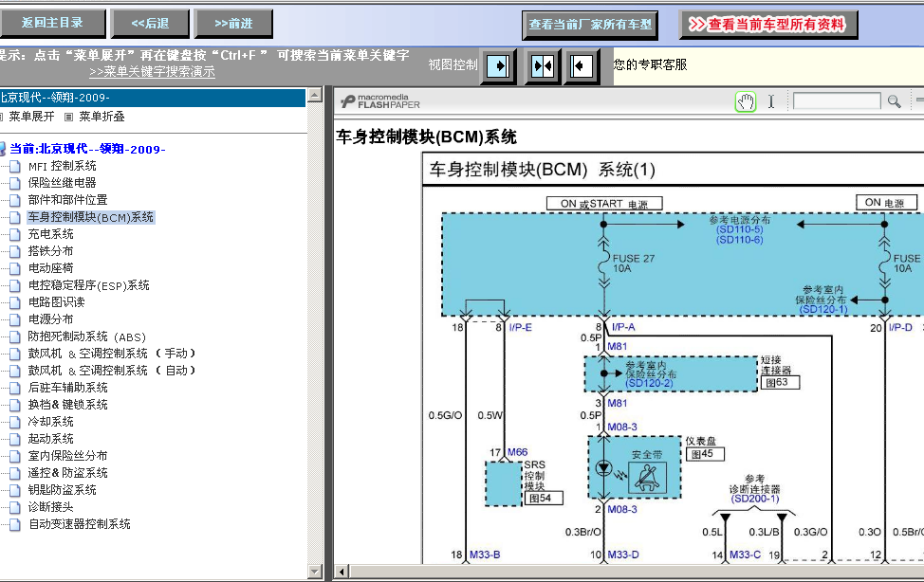
Task: Open 鼓风机 & 空调控制系统 (手动)
Action: [x=111, y=354]
